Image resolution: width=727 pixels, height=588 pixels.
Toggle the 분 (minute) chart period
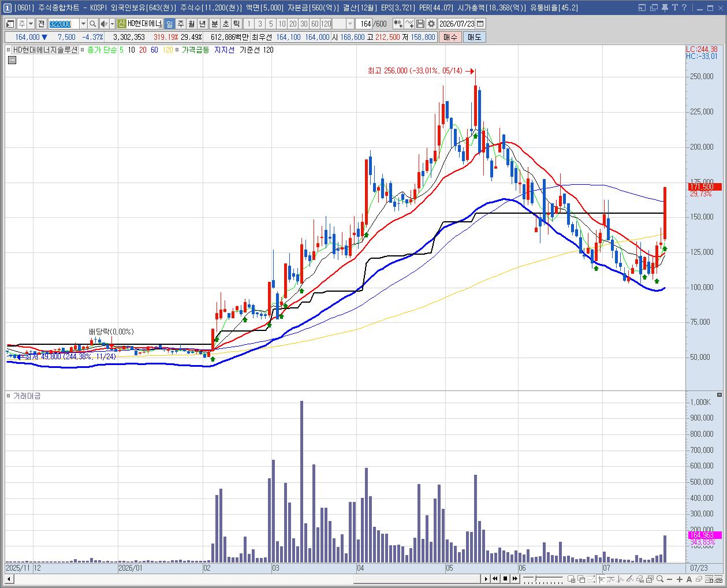[214, 24]
